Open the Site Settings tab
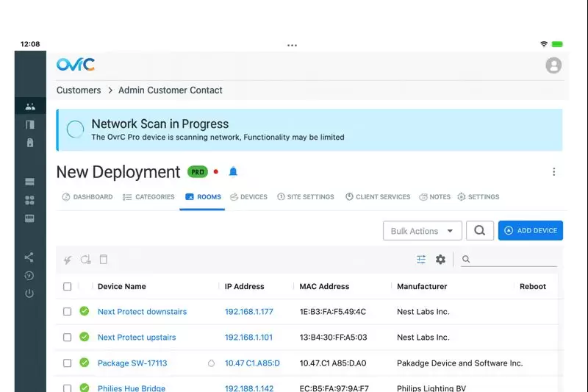This screenshot has height=392, width=588. 305,197
